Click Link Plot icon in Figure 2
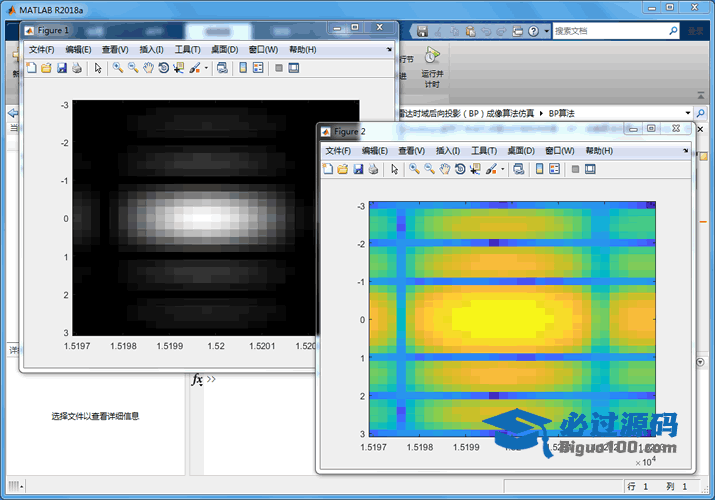Screen dimensions: 715x500 518,169
